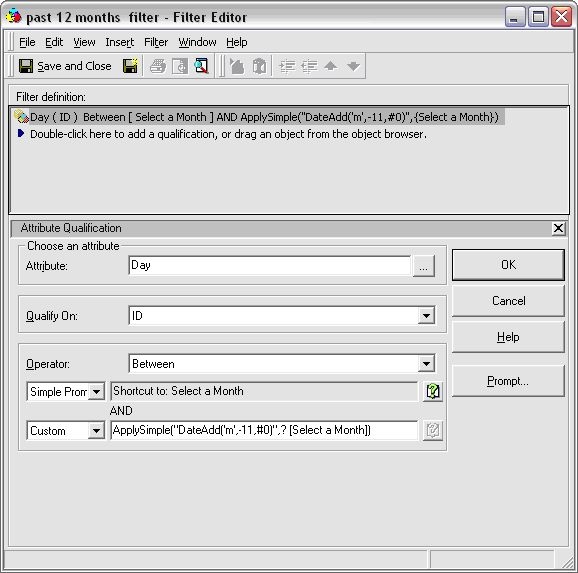Click the Shortcut to: Select a Month field
Screen dimensions: 578x573
click(264, 391)
